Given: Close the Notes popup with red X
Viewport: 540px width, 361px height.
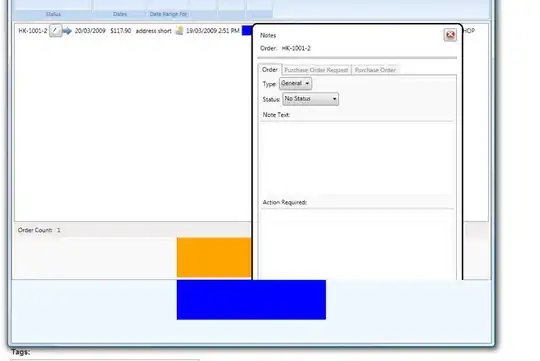Looking at the screenshot, I should pos(450,35).
